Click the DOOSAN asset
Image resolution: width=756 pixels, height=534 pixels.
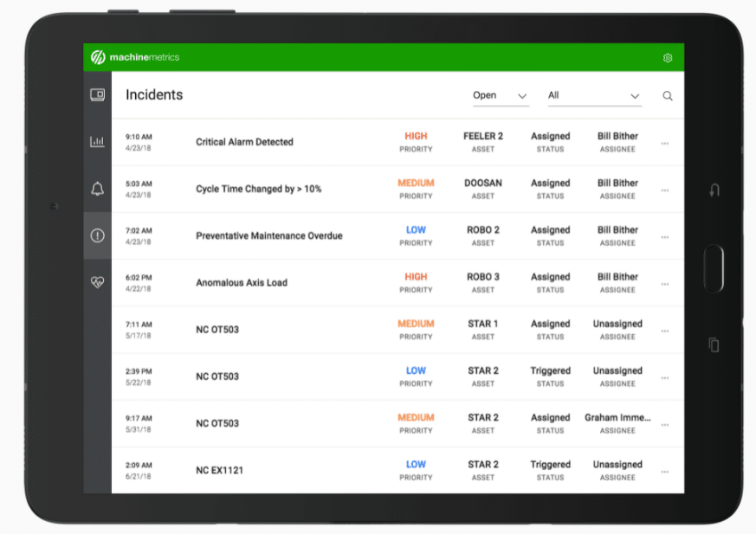tap(483, 183)
